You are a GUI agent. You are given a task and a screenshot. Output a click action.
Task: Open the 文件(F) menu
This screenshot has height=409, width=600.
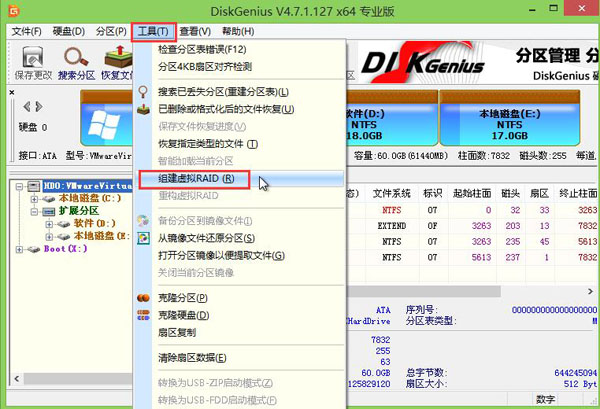click(x=26, y=31)
